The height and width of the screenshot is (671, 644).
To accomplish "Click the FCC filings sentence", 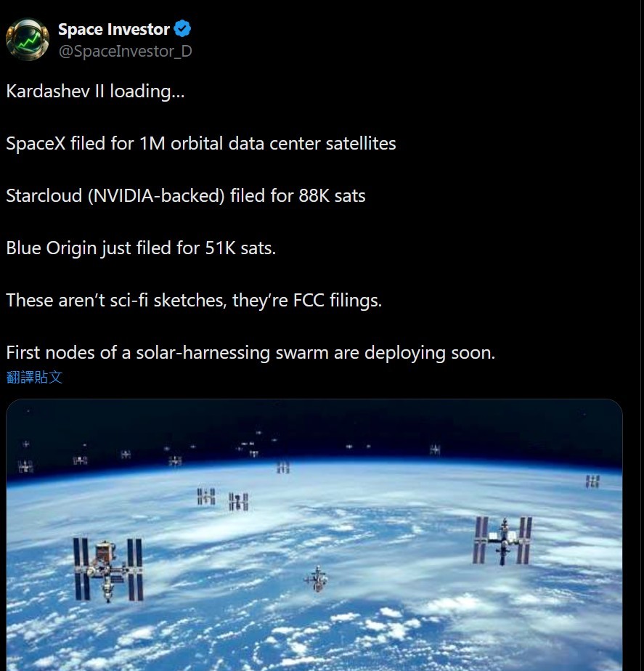I will coord(194,301).
